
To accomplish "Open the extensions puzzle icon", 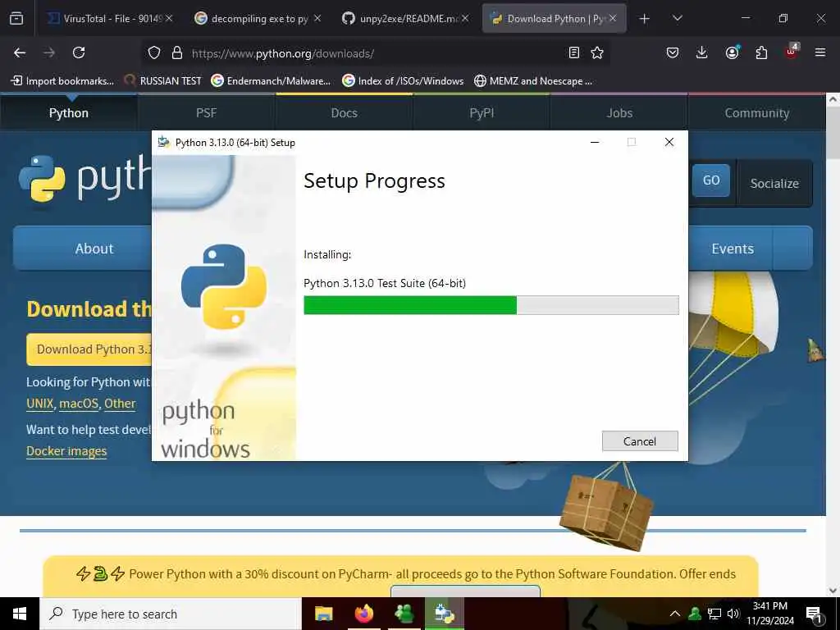I will 761,52.
